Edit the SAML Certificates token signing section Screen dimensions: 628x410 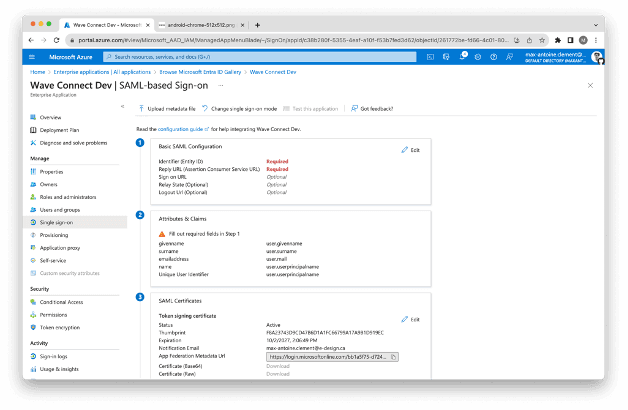pyautogui.click(x=410, y=319)
